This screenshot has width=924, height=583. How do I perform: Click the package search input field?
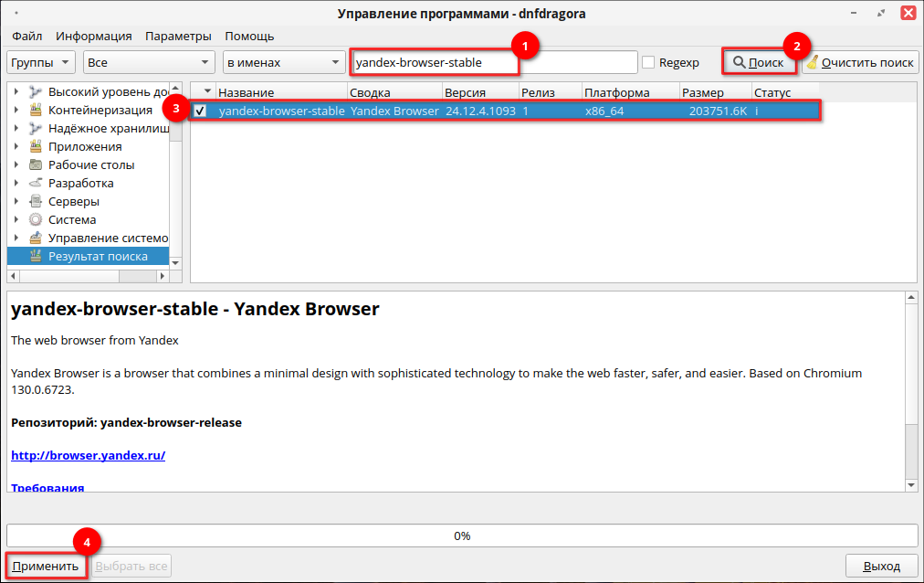(494, 62)
